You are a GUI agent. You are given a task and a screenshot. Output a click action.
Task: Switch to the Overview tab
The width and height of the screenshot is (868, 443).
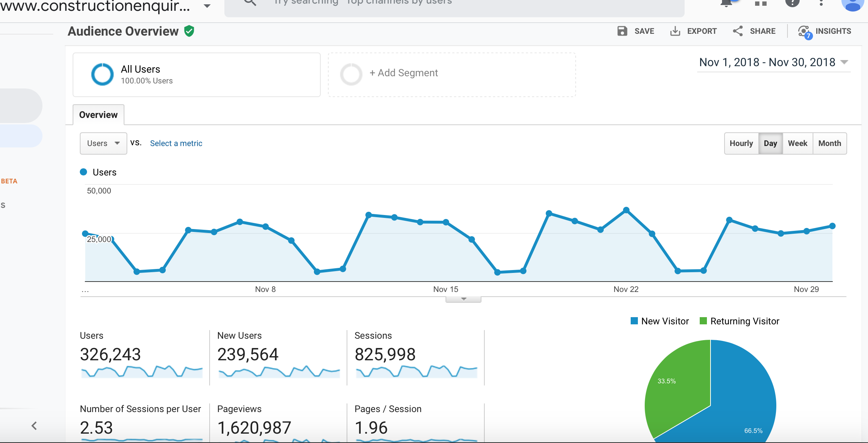point(99,115)
